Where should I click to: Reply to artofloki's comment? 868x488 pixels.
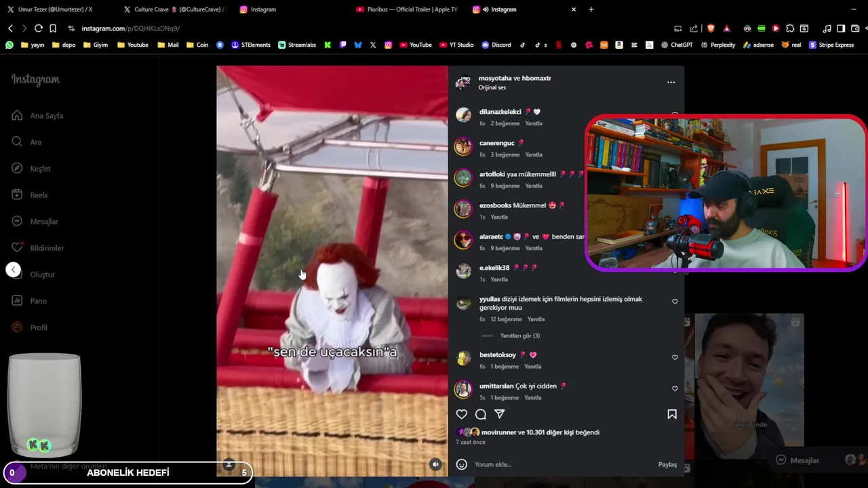coord(534,186)
